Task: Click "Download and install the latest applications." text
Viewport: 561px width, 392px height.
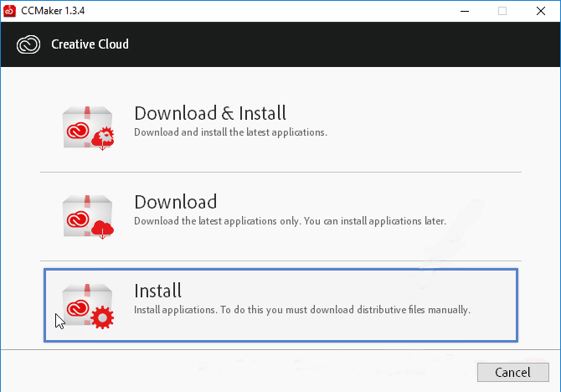Action: coord(231,132)
